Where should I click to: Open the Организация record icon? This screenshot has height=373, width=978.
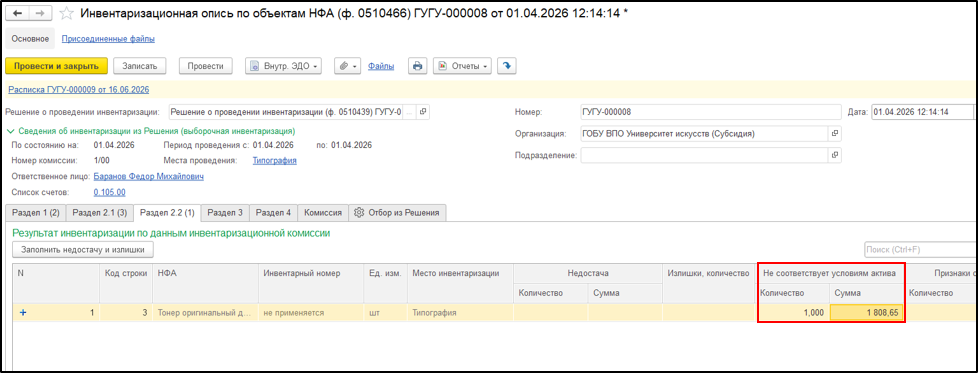coord(835,133)
